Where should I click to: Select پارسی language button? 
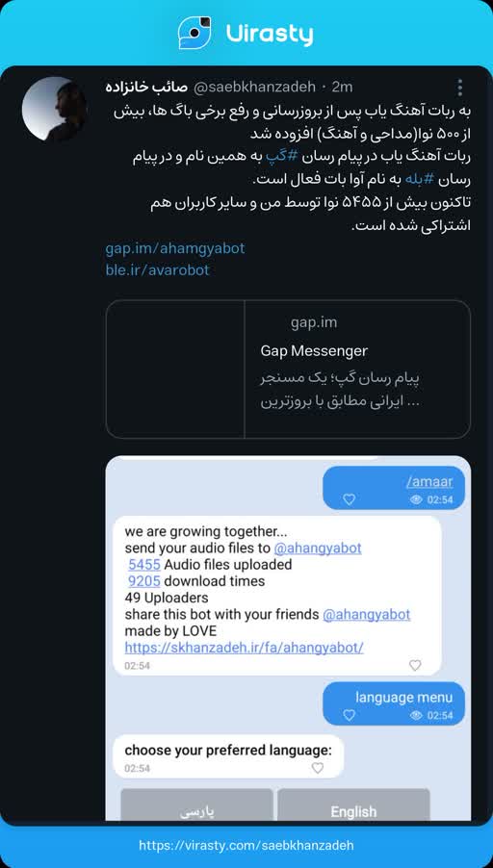point(196,804)
